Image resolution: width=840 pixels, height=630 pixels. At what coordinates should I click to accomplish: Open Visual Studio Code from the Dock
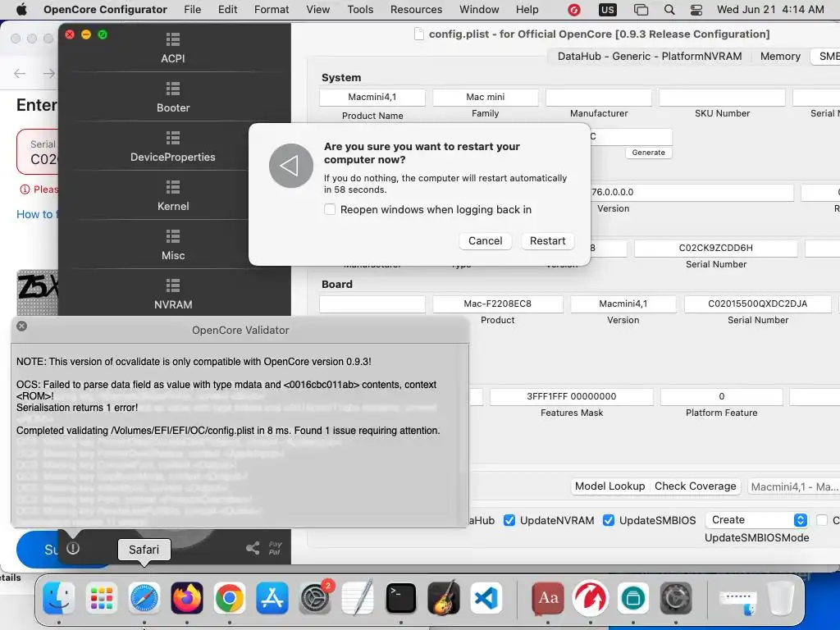(486, 598)
